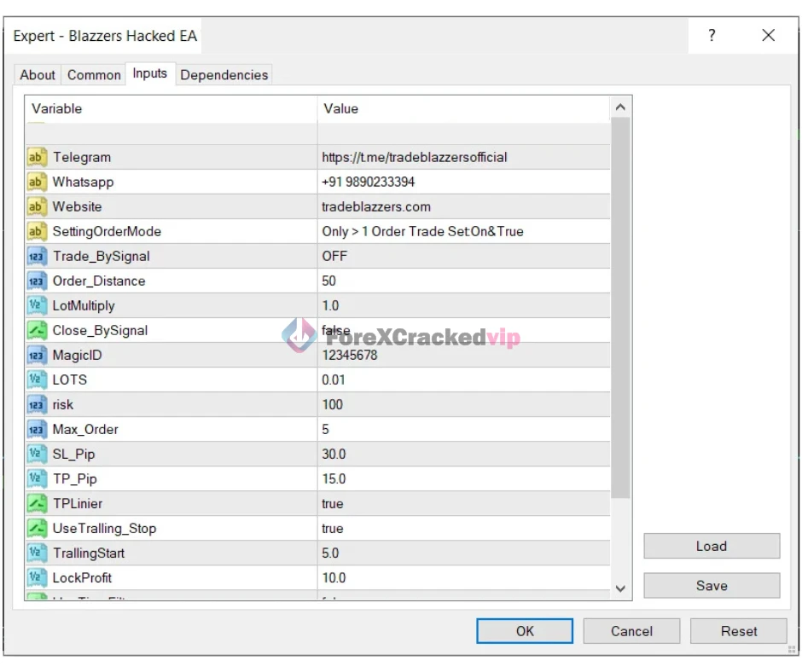Switch to the About tab
This screenshot has height=672, width=802.
(x=38, y=75)
